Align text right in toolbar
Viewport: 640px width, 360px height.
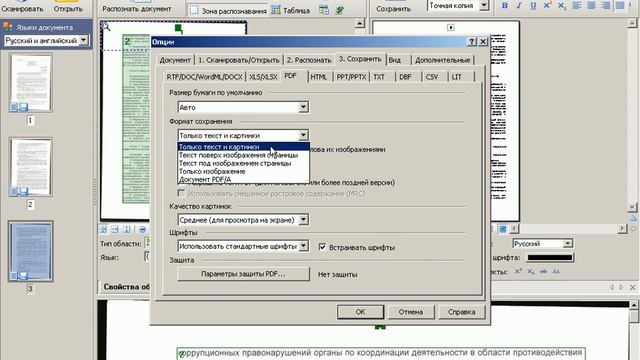pyautogui.click(x=606, y=5)
